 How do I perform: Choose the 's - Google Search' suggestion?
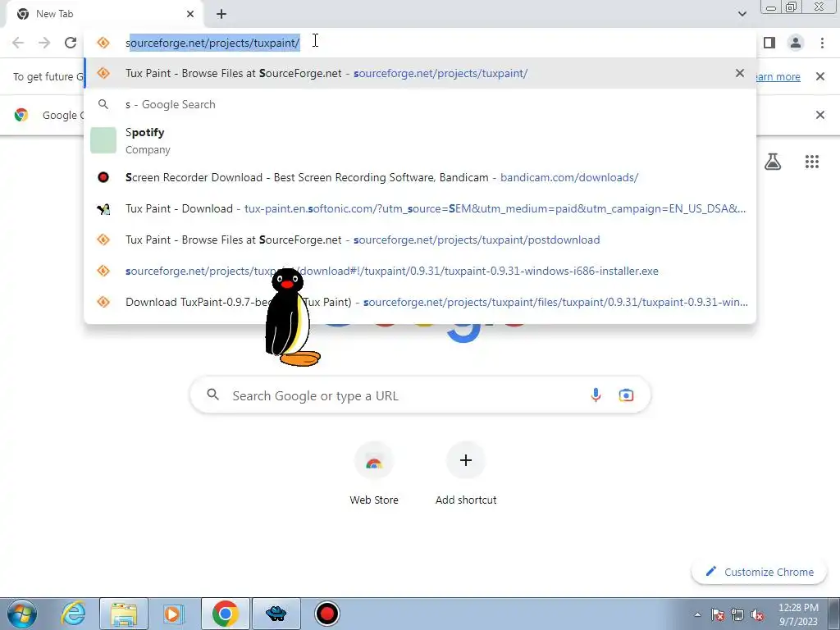[x=420, y=104]
